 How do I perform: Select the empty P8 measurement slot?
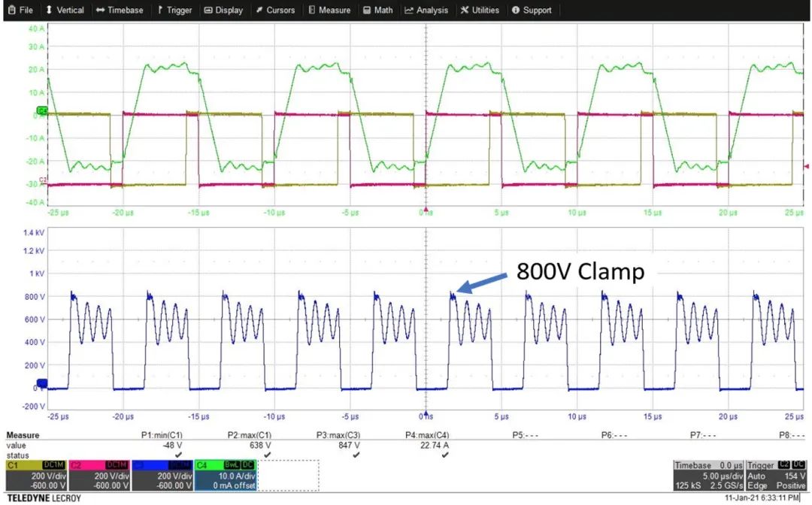tap(792, 435)
